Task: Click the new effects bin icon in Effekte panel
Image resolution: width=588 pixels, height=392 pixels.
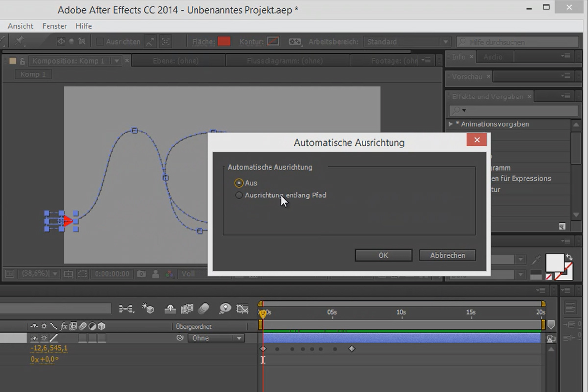Action: tap(562, 226)
